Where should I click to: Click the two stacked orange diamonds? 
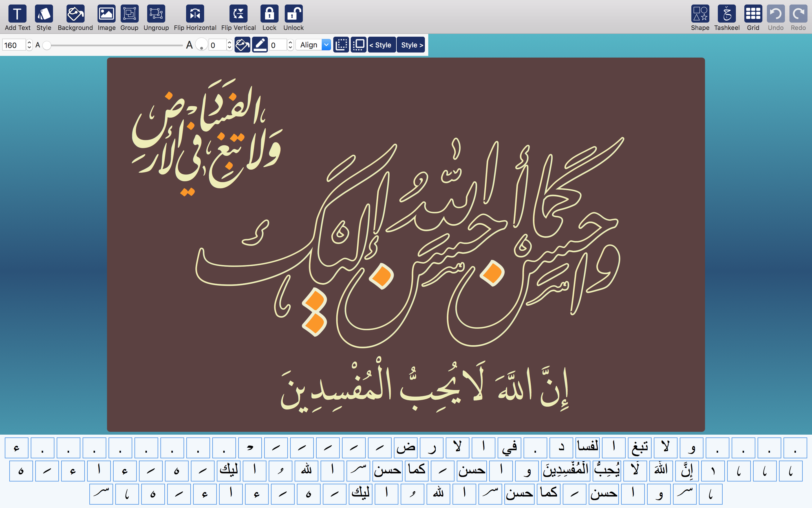tap(314, 312)
